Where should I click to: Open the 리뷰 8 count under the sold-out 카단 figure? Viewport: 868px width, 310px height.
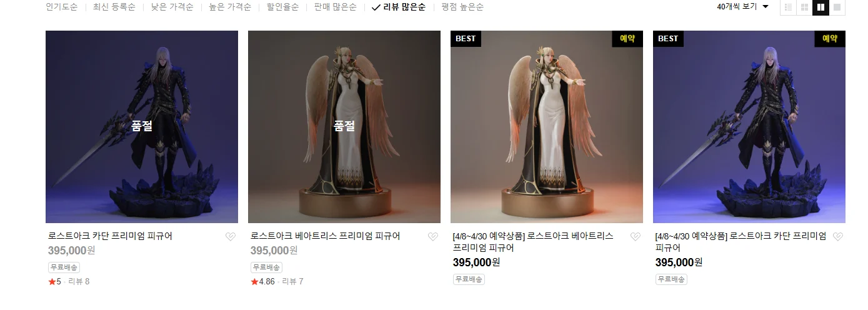[x=79, y=282]
